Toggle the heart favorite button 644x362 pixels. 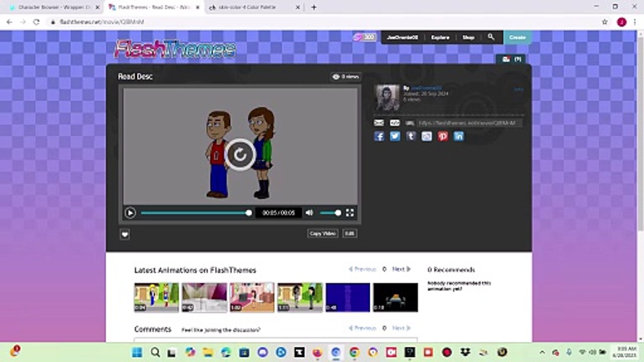pos(125,234)
